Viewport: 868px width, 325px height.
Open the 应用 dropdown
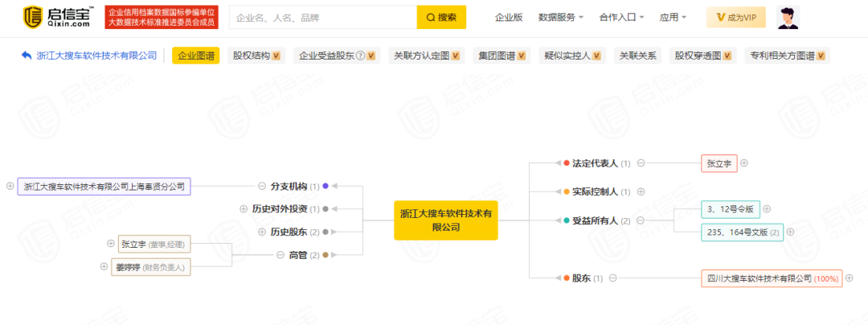pos(673,17)
